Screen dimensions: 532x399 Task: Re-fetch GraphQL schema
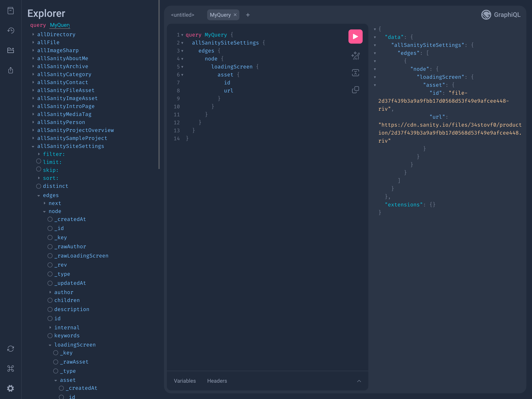pos(11,348)
